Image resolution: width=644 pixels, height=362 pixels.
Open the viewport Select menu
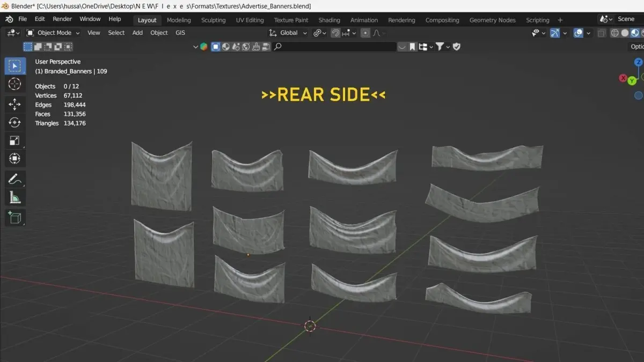coord(116,33)
